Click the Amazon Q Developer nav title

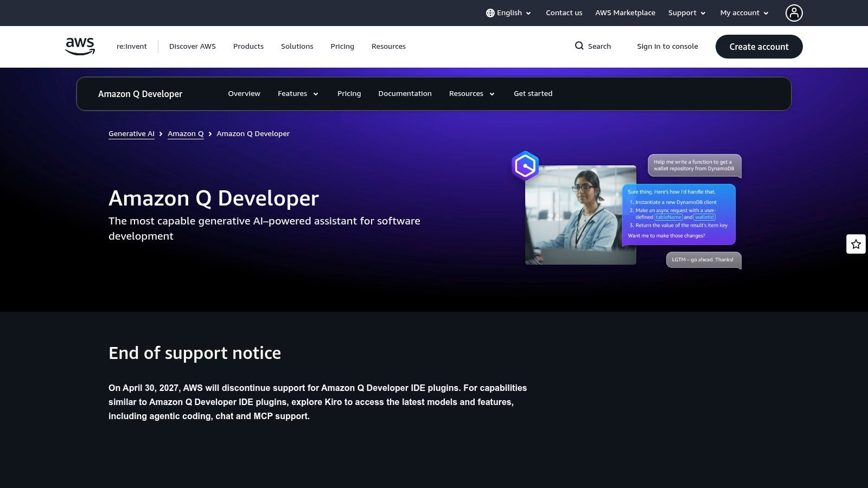[140, 94]
